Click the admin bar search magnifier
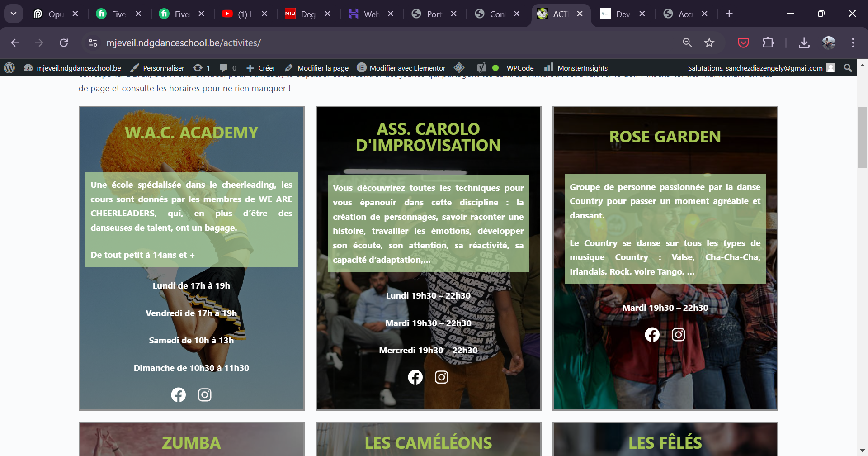 848,68
